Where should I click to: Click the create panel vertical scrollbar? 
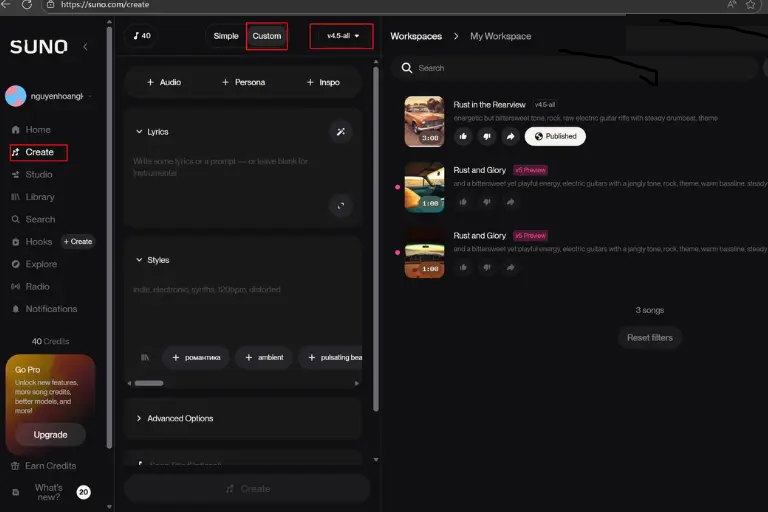[x=376, y=239]
